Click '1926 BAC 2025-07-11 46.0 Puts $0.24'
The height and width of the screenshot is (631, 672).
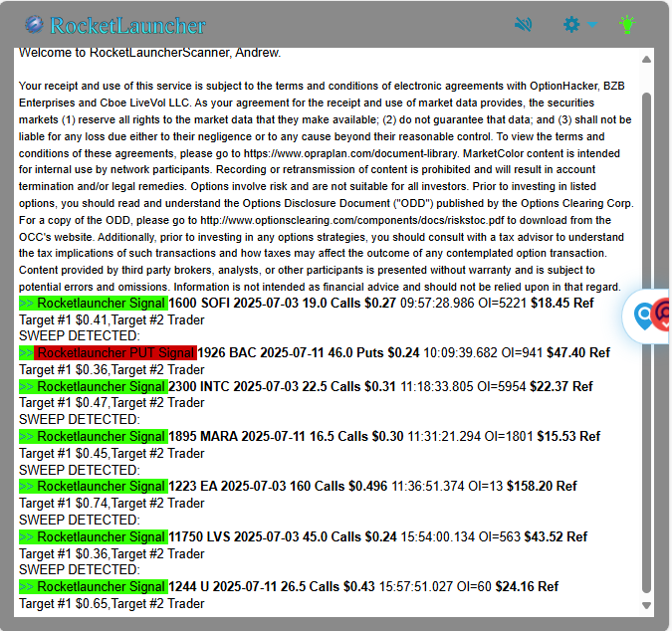309,352
